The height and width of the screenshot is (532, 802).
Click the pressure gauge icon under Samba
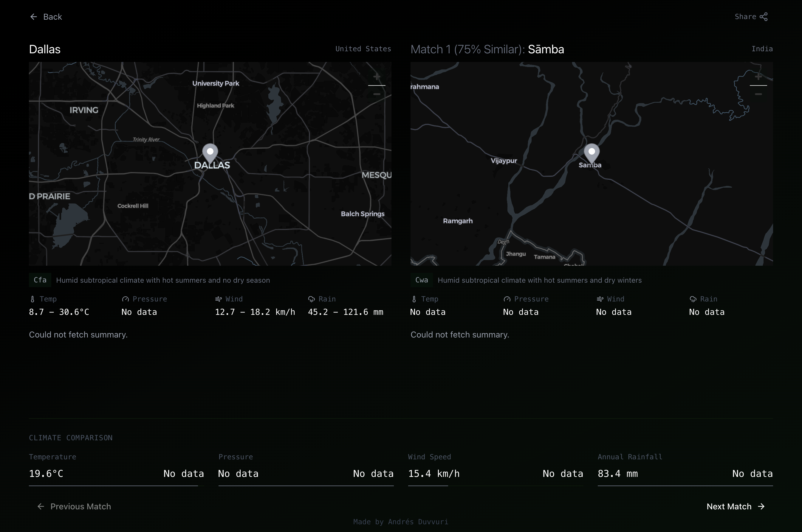pyautogui.click(x=507, y=299)
